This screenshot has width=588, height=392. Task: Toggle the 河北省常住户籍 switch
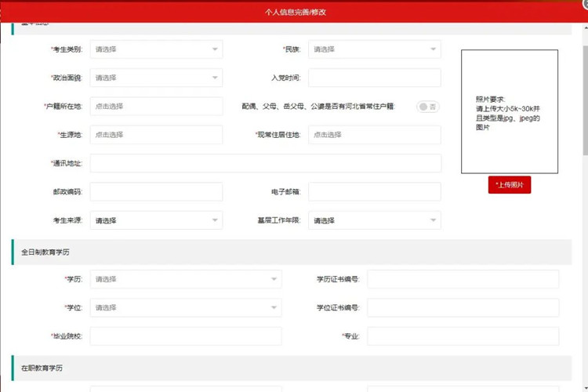click(x=427, y=107)
